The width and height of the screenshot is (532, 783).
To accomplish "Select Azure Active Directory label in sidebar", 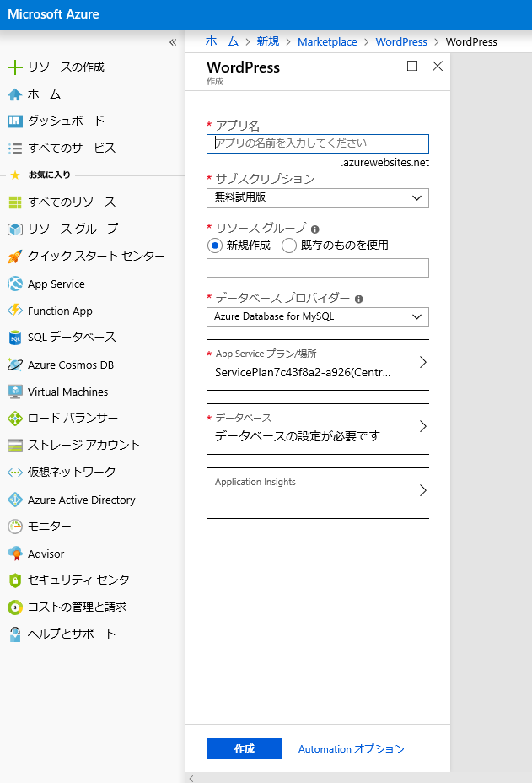I will click(81, 499).
